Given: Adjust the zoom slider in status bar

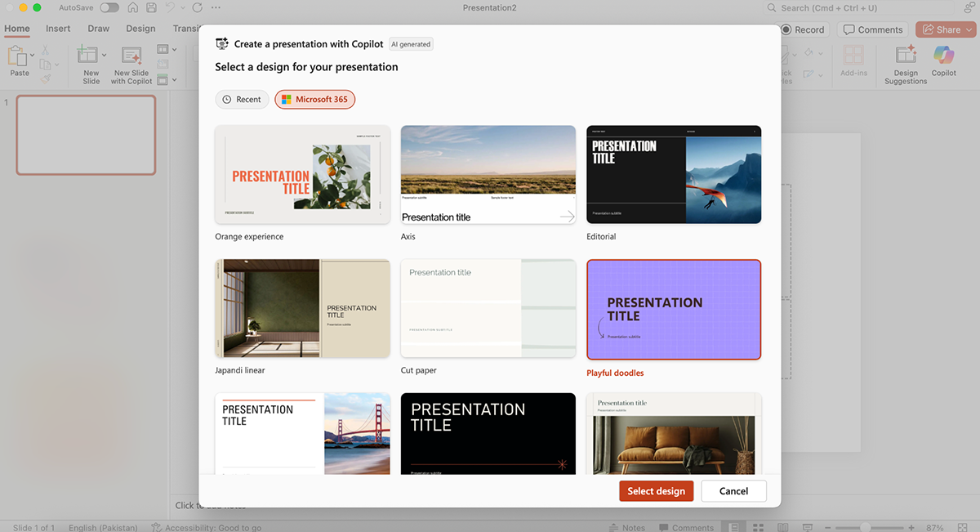Looking at the screenshot, I should 865,528.
